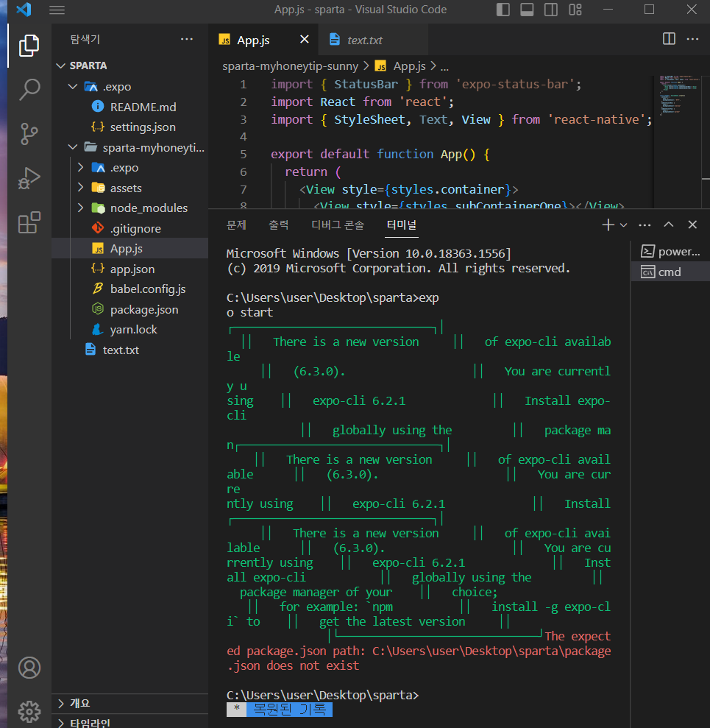Toggle secondary side bar layout icon

point(551,10)
